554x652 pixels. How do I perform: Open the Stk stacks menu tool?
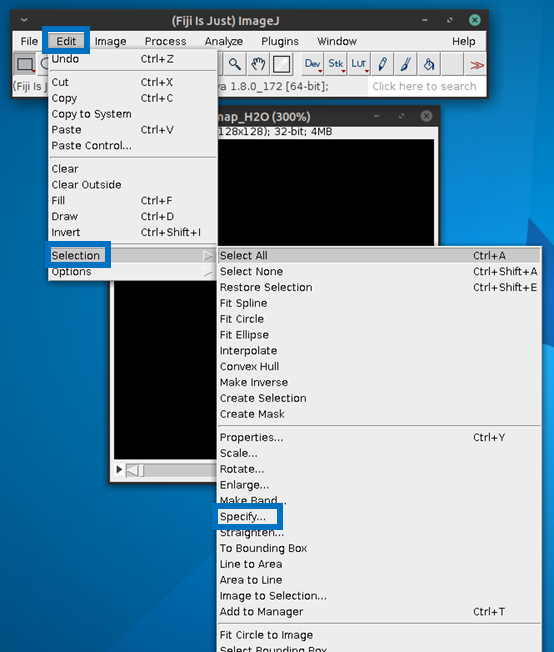pos(336,64)
